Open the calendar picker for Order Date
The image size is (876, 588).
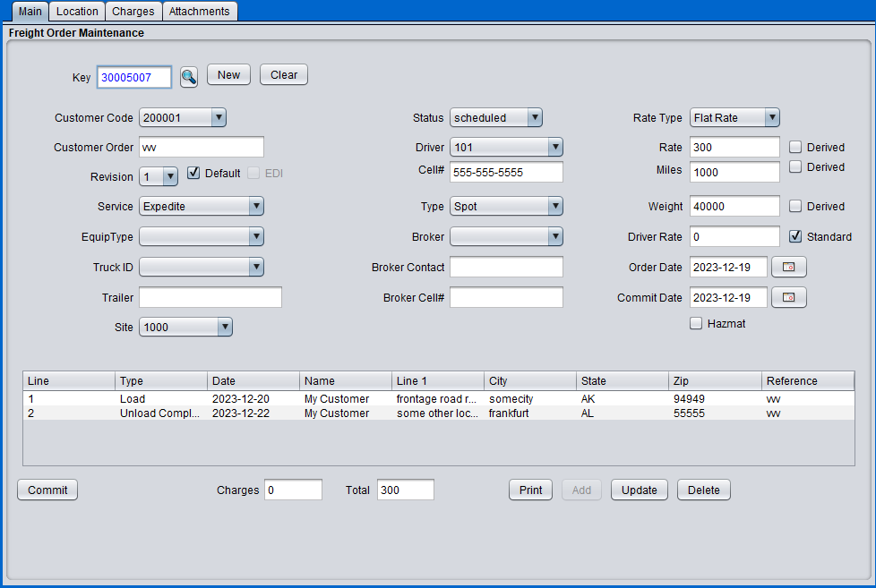pyautogui.click(x=788, y=266)
